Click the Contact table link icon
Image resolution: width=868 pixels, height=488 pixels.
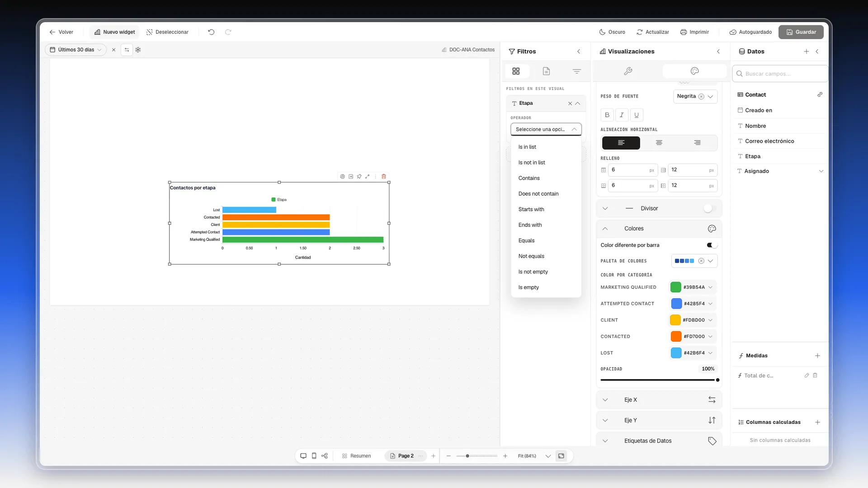(820, 94)
